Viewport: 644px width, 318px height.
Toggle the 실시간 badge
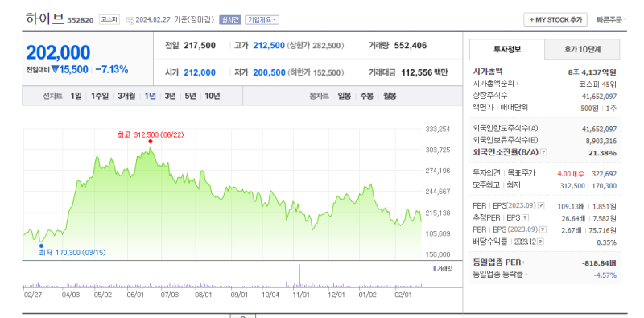coord(230,19)
